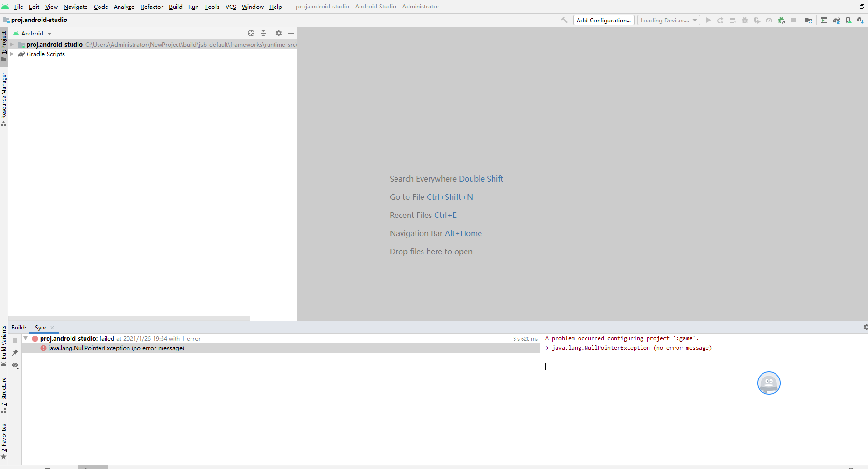Click the stop icon in Build panel
Image resolution: width=868 pixels, height=469 pixels.
pos(15,341)
